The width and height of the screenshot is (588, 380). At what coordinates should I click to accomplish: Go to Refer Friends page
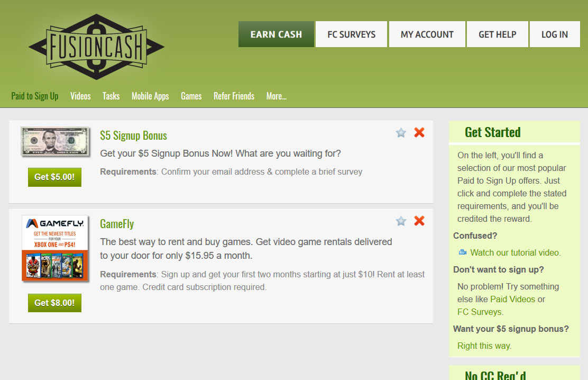click(x=234, y=96)
